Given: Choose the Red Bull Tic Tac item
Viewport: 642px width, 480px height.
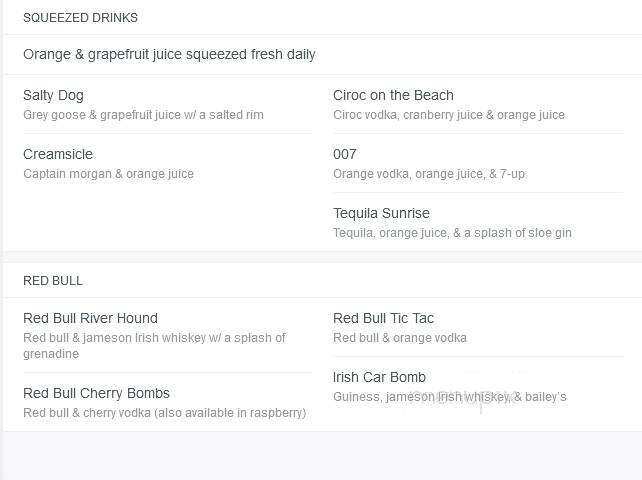Looking at the screenshot, I should point(383,318).
